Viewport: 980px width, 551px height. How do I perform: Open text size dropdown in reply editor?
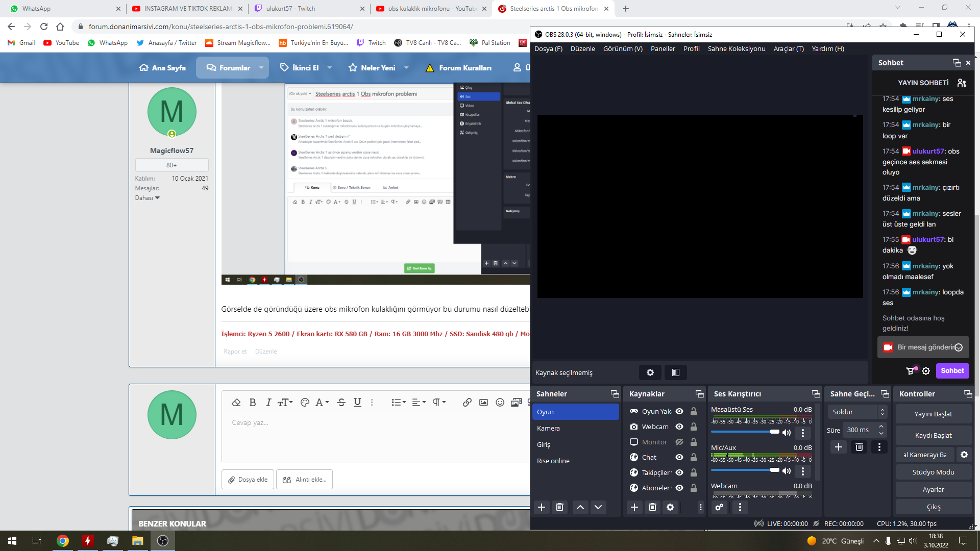(x=285, y=403)
